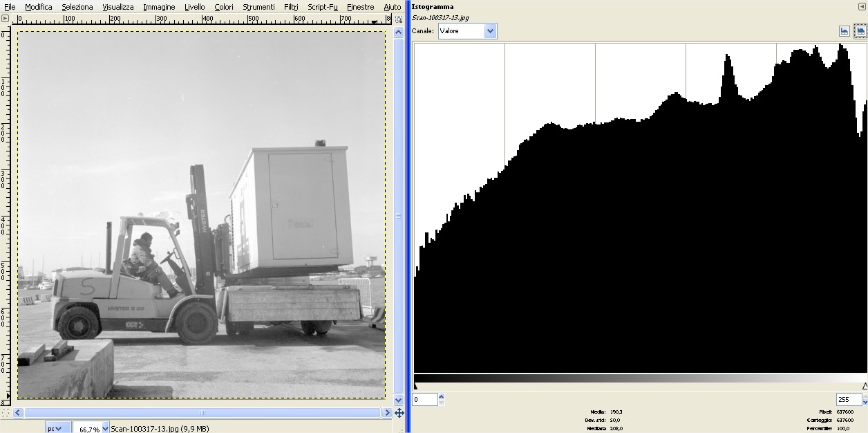Image resolution: width=868 pixels, height=433 pixels.
Task: Open the 66,7% zoom level dropdown
Action: pos(105,429)
